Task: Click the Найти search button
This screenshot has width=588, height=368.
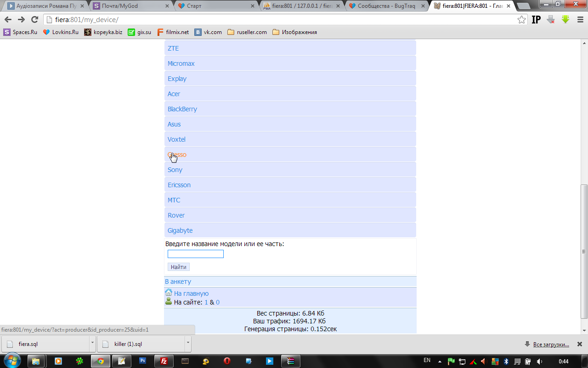Action: (179, 267)
